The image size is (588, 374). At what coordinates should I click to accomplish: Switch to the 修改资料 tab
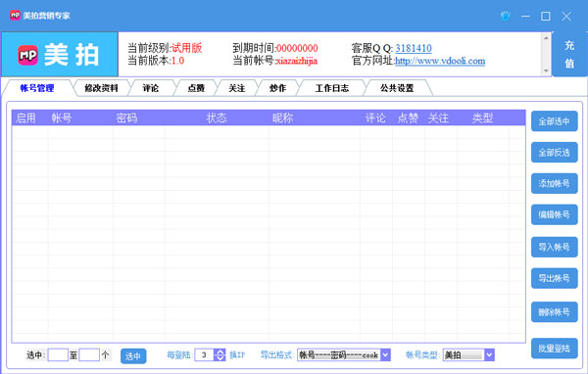click(101, 88)
